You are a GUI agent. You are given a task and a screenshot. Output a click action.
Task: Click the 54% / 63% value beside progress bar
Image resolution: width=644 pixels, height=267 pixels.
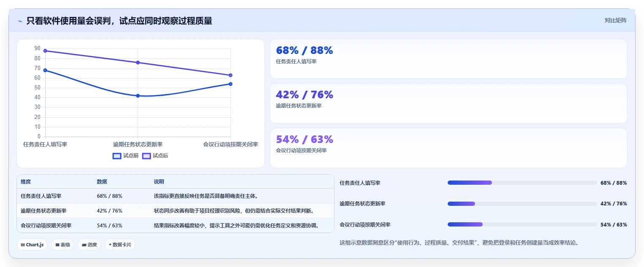pos(614,225)
